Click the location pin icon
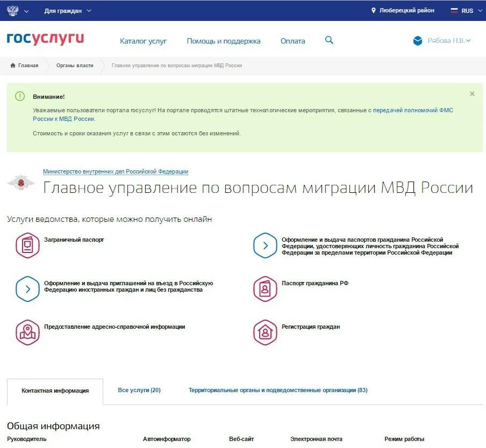 click(374, 11)
